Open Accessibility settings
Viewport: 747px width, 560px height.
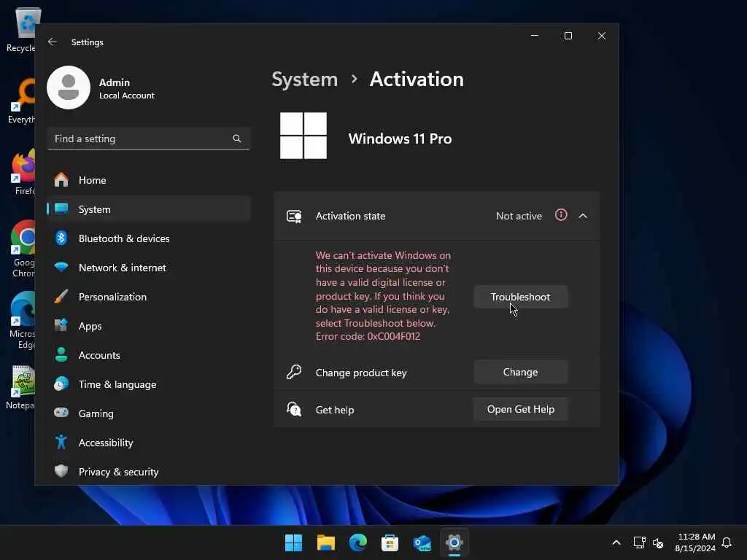149,443
